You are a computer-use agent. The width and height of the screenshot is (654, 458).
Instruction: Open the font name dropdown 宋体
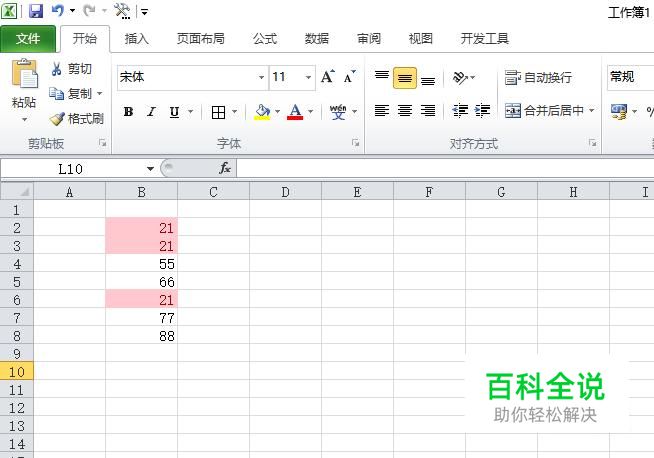tap(261, 78)
